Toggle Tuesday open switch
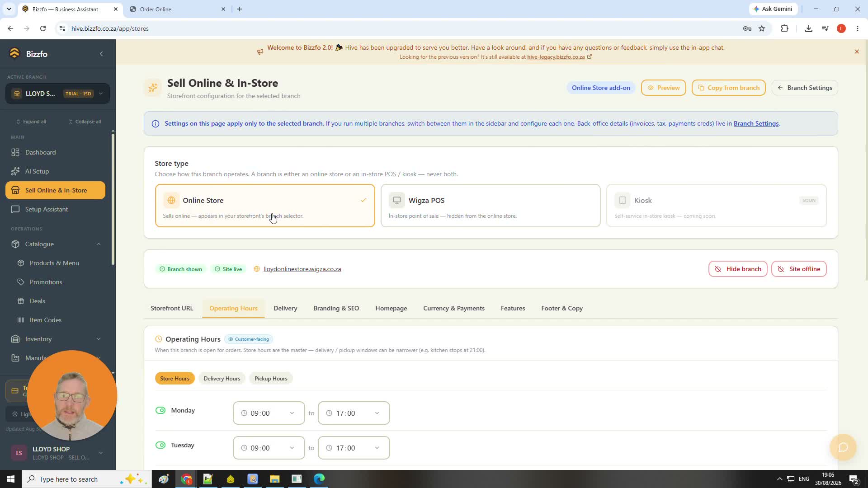 [160, 445]
